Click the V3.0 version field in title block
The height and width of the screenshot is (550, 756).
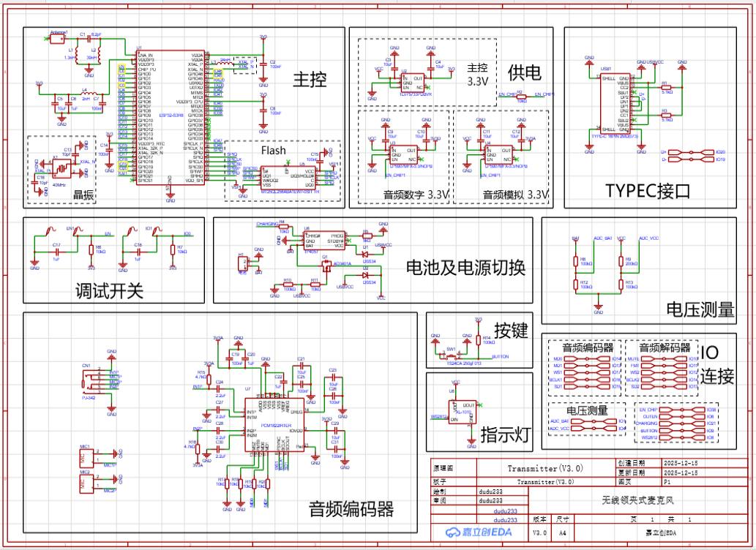[539, 532]
